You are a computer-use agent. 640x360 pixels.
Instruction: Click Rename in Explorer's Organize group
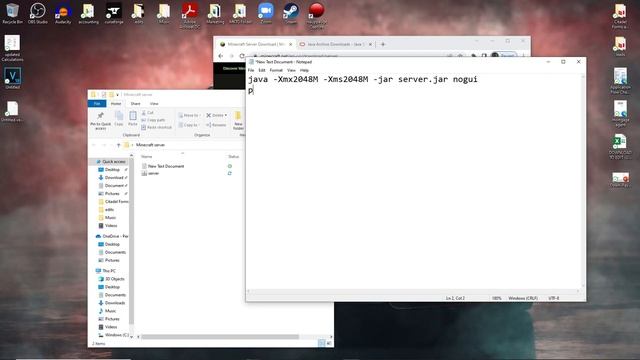[216, 125]
